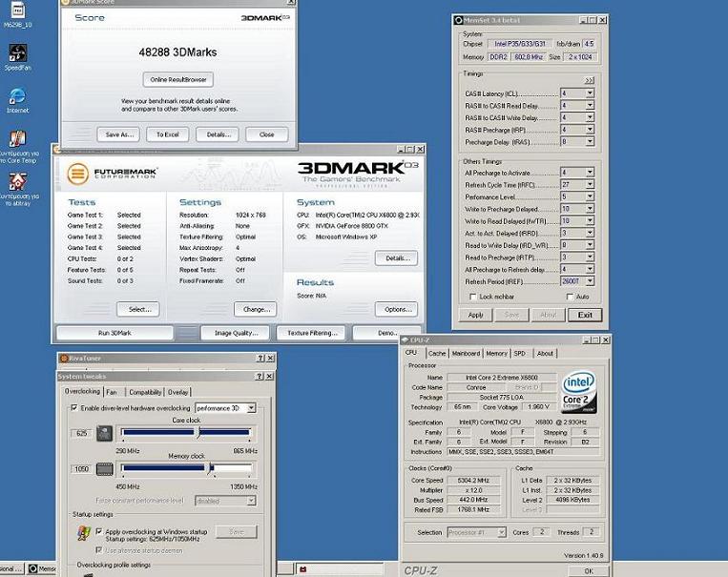Viewport: 728px width, 577px height.
Task: Click Details in the 3DMark System section
Action: 397,258
